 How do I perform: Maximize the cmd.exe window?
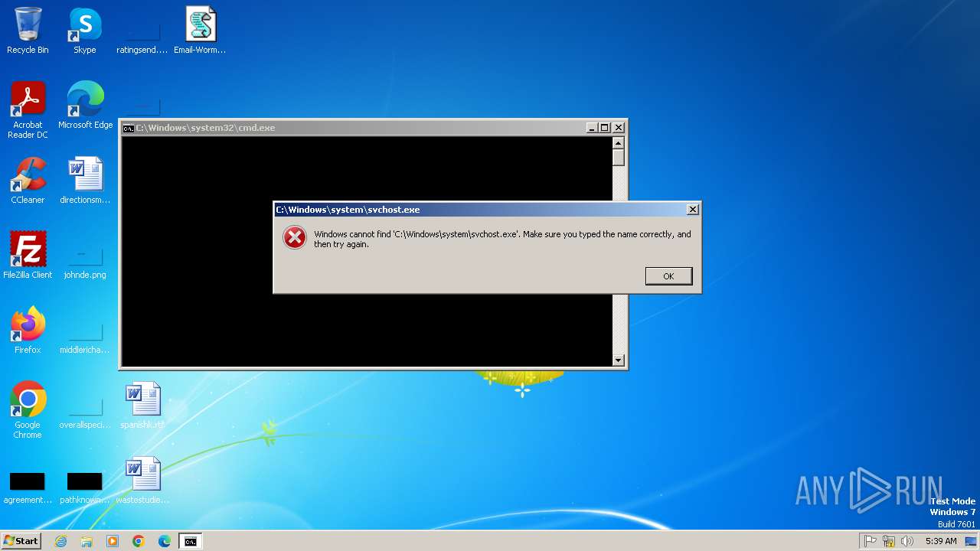[x=604, y=128]
